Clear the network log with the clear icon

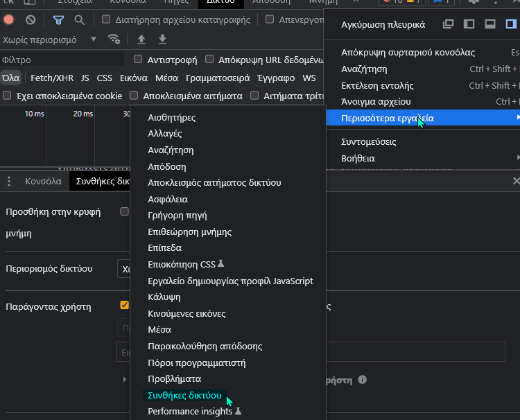[x=31, y=20]
